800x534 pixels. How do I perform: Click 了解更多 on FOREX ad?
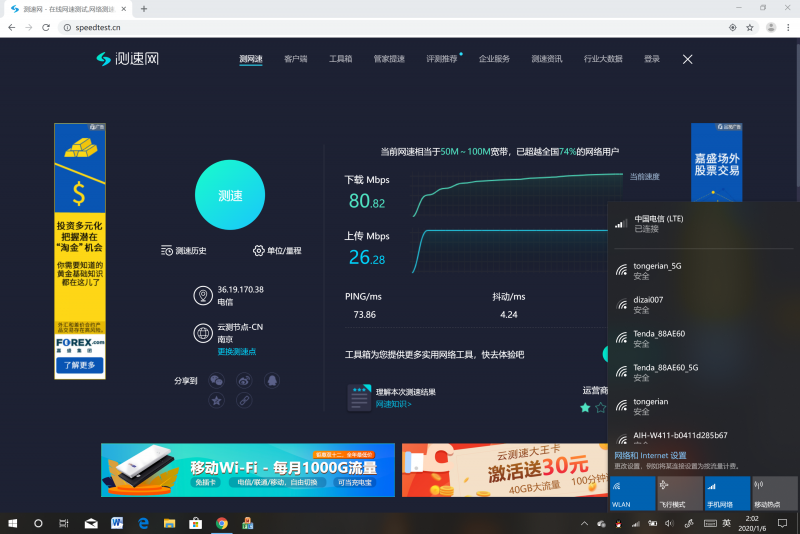(80, 365)
